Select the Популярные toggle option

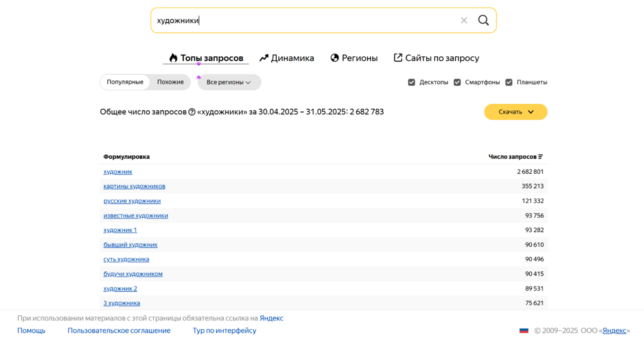125,82
